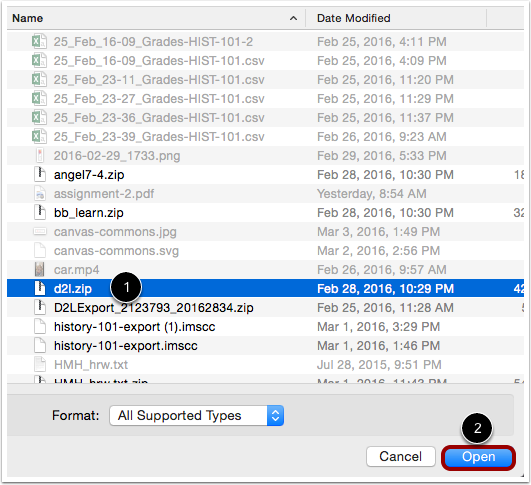Click the car.mp4 video thumbnail icon
Image resolution: width=531 pixels, height=485 pixels.
coord(40,269)
